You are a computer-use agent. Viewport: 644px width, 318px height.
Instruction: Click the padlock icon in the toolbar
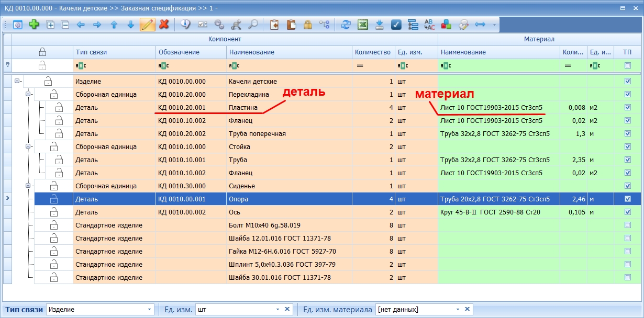point(308,24)
